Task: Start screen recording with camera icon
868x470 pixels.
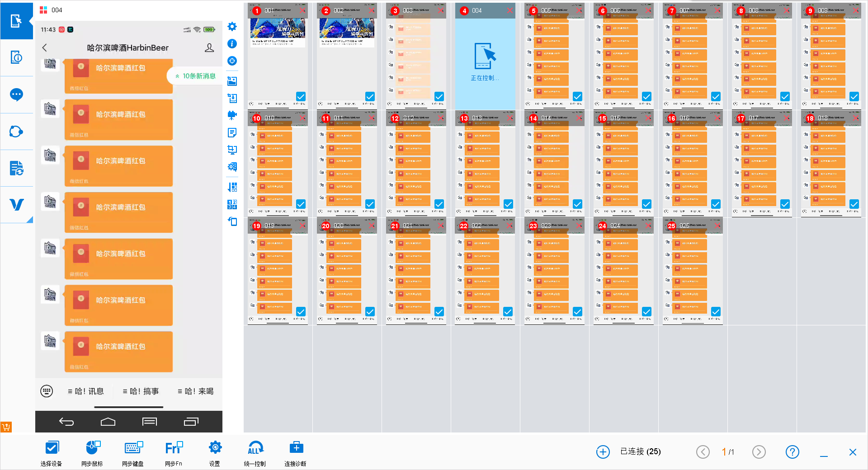Action: point(232,115)
